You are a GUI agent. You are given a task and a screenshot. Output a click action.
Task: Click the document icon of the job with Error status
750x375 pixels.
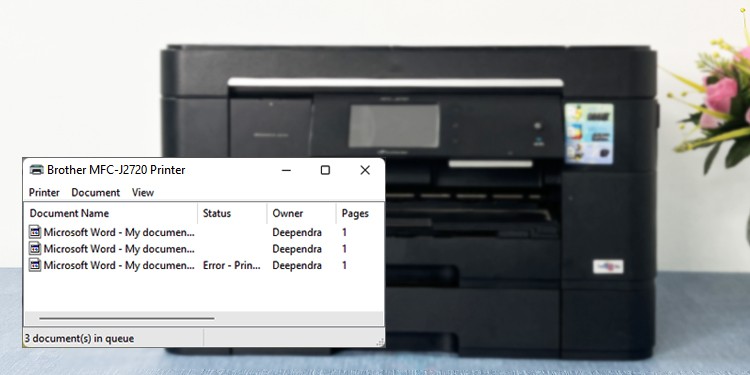pos(35,265)
